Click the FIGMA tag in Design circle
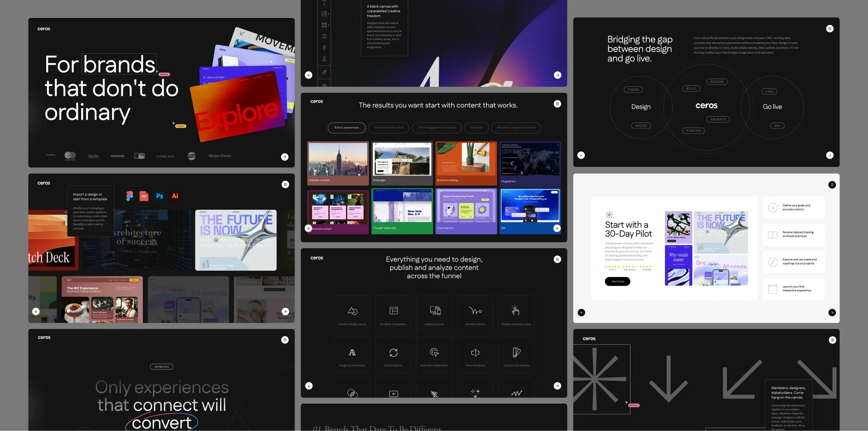This screenshot has height=431, width=868. [633, 90]
